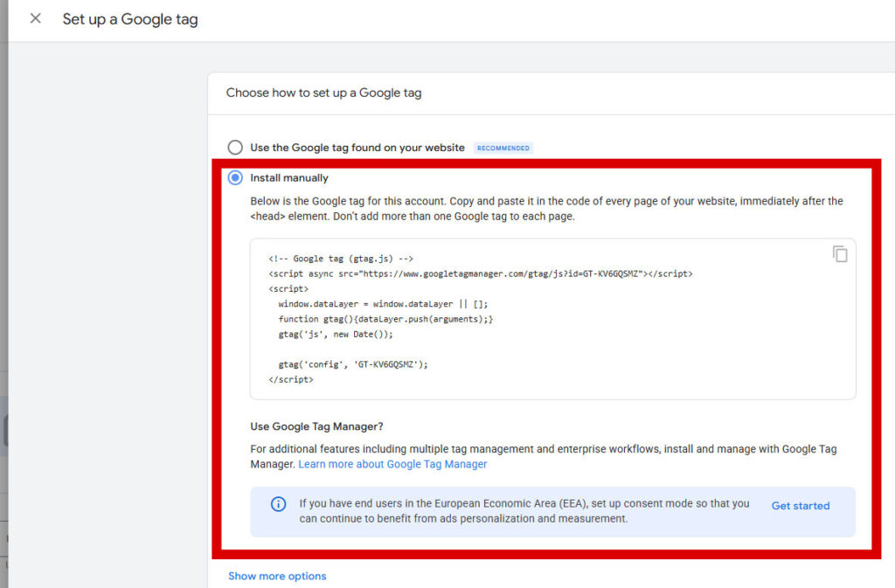
Task: Click the gtag('config', 'GT-KV6GQSMZ') code line
Action: click(x=353, y=364)
